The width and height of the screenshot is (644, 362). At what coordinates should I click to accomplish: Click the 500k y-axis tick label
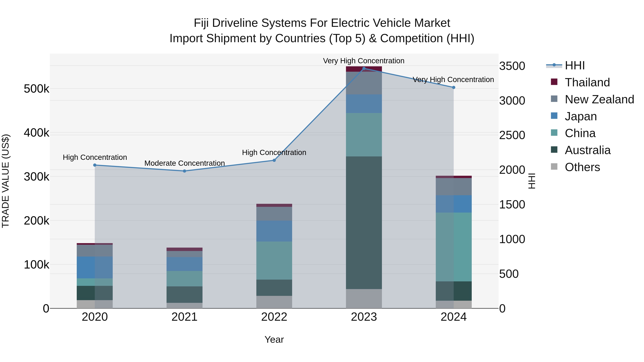pyautogui.click(x=36, y=89)
